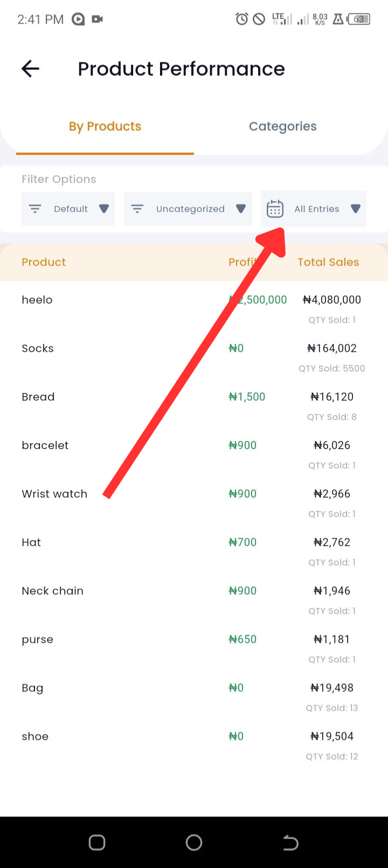Select the By Products tab
This screenshot has height=868, width=388.
pos(105,127)
